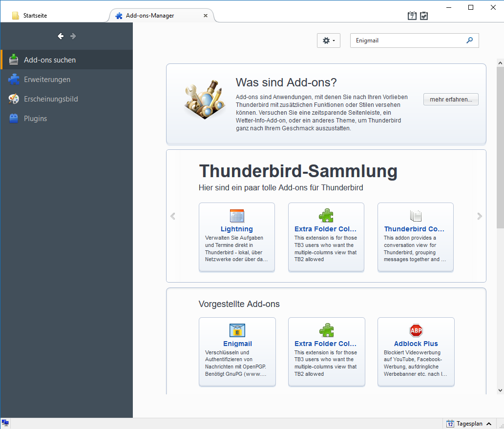This screenshot has width=504, height=429.
Task: Click the Lightning calendar add-on icon
Action: click(237, 216)
